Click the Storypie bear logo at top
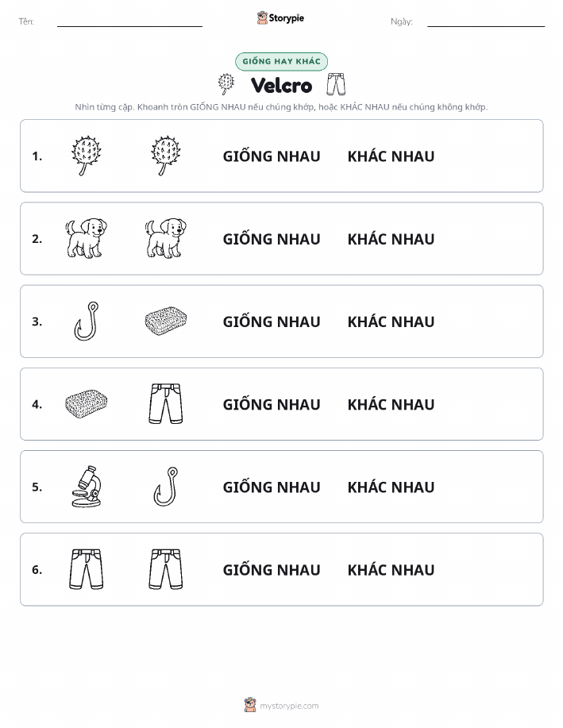 [280, 18]
